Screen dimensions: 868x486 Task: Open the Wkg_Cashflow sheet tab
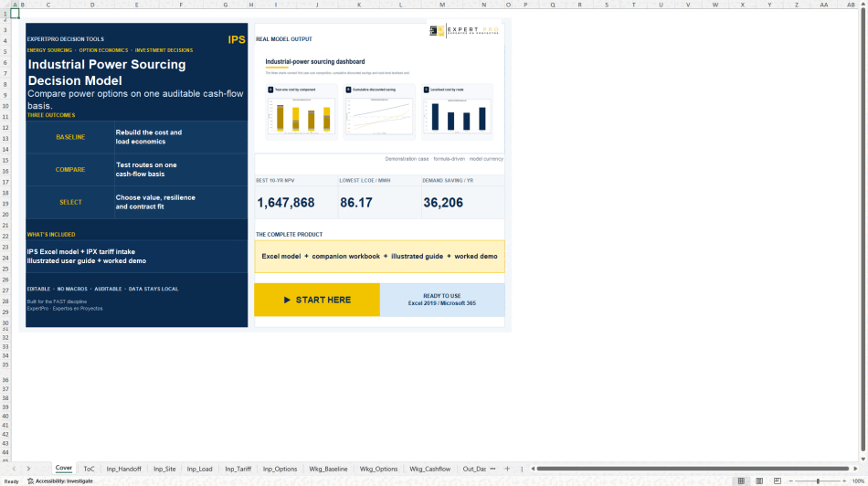tap(430, 469)
